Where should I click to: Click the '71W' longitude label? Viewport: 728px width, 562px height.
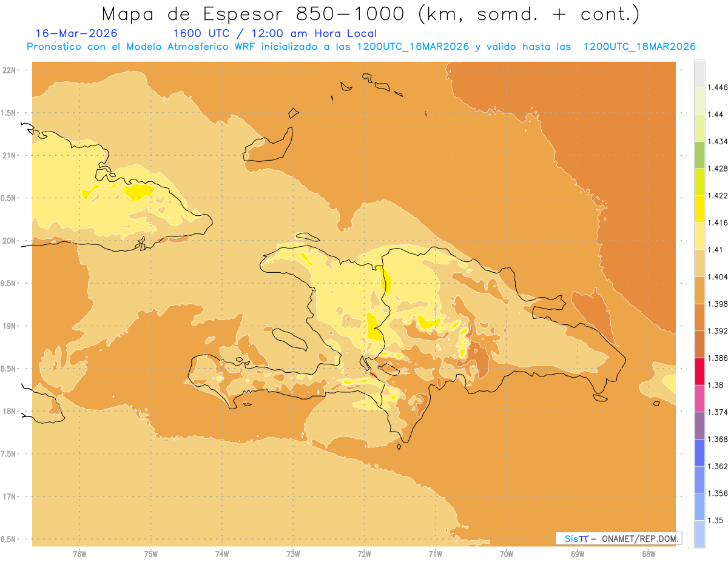point(435,554)
